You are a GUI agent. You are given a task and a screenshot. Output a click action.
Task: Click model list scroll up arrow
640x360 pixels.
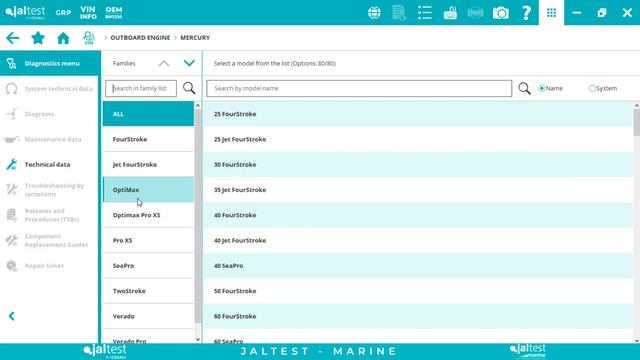click(637, 106)
